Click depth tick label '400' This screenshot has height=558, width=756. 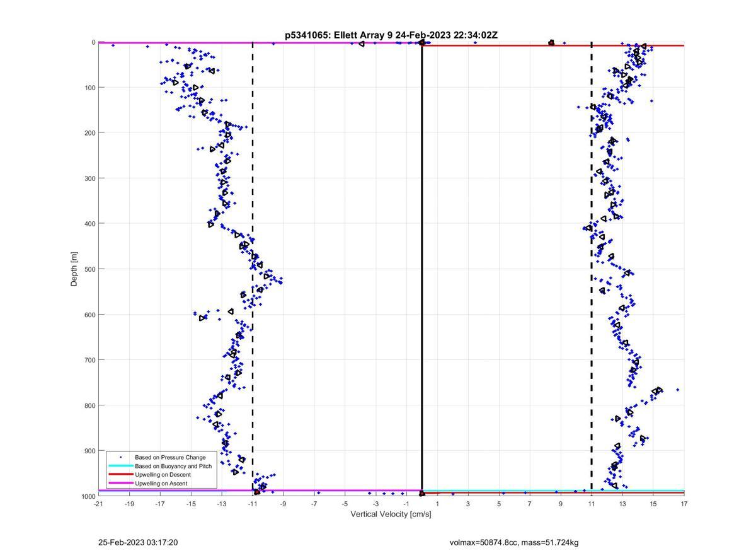point(90,224)
